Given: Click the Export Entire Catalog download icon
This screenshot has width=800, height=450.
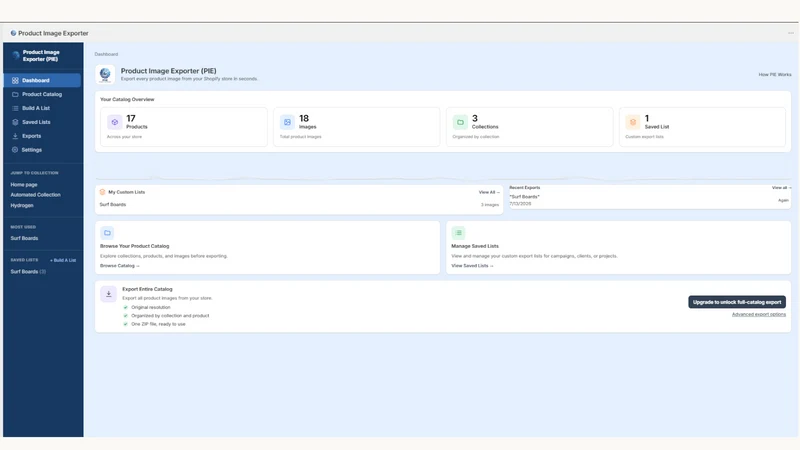Looking at the screenshot, I should pyautogui.click(x=108, y=294).
